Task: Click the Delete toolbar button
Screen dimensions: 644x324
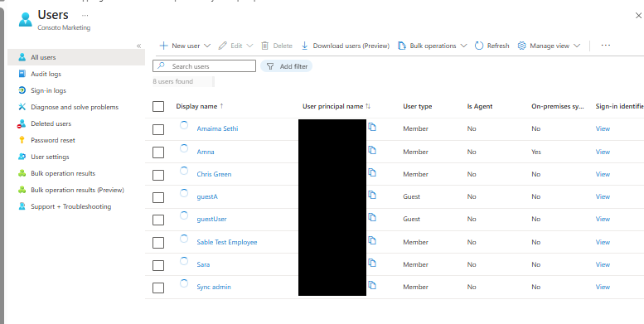Action: [277, 46]
